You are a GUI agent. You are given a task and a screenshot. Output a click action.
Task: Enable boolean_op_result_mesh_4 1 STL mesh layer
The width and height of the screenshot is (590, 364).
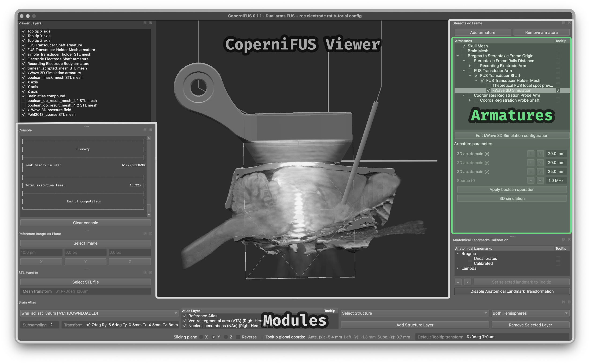click(x=23, y=101)
